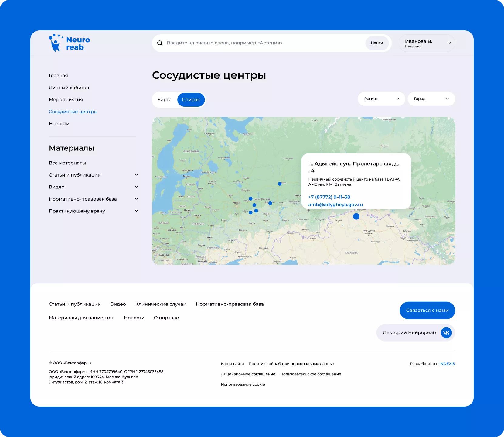Open footer link Статьи и публикации
Screen dimensions: 504x437
(75, 304)
